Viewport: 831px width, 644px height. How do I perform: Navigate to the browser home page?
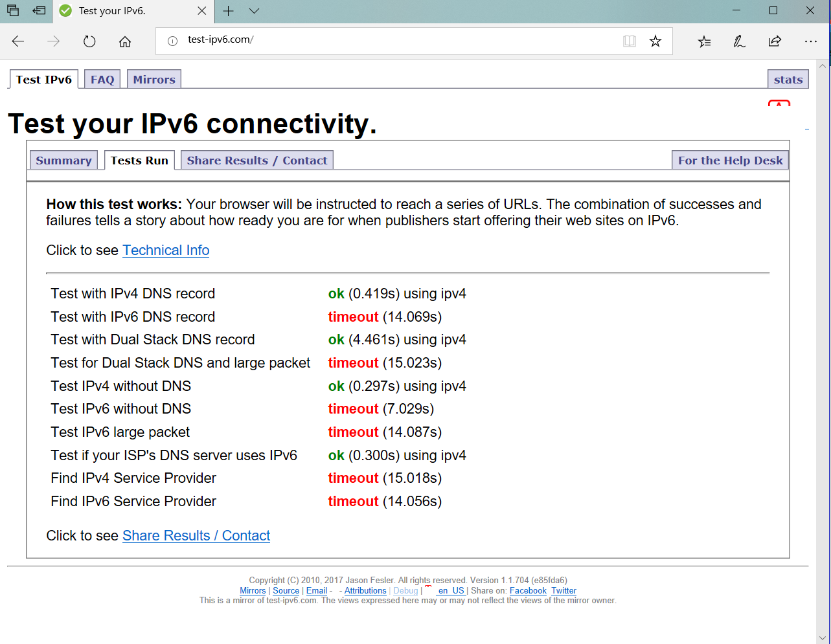tap(125, 41)
